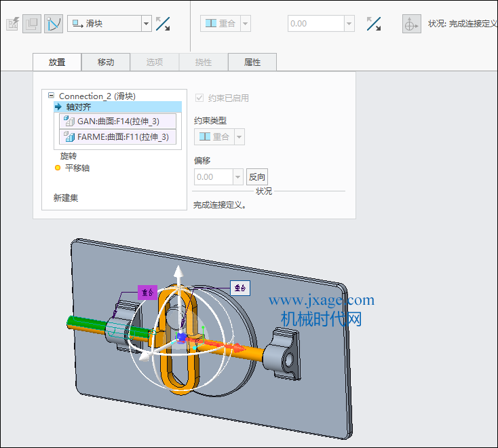Expand the 偏移 value dropdown arrow
Image resolution: width=498 pixels, height=448 pixels.
(238, 177)
